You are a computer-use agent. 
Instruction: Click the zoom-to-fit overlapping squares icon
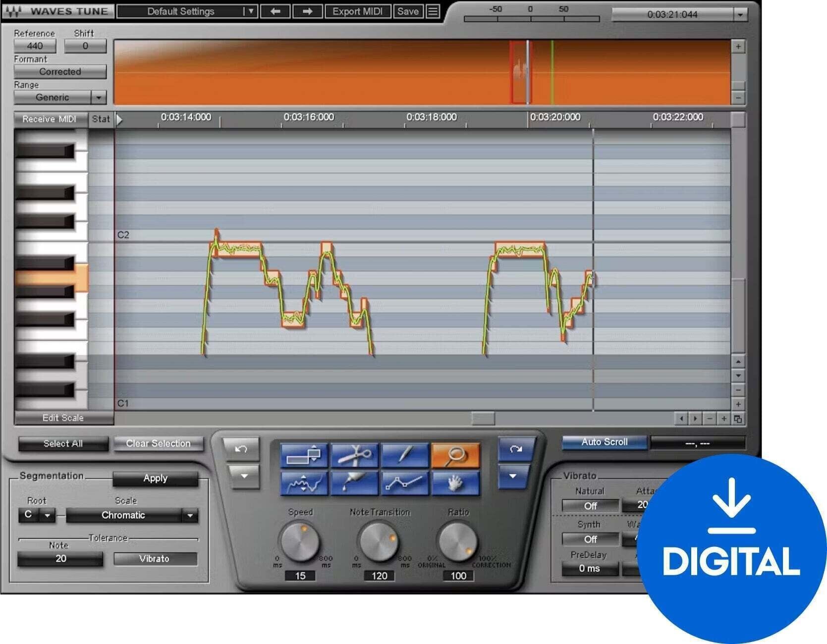coord(738,419)
